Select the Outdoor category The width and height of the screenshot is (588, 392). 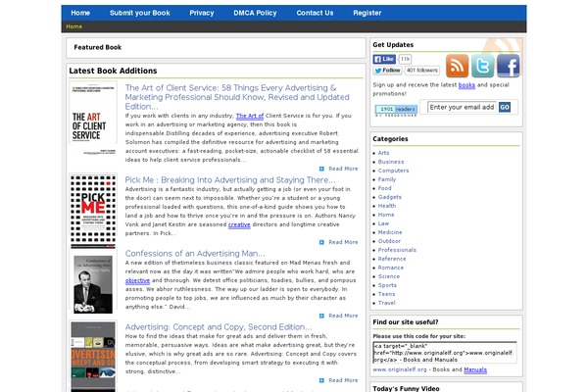point(389,241)
